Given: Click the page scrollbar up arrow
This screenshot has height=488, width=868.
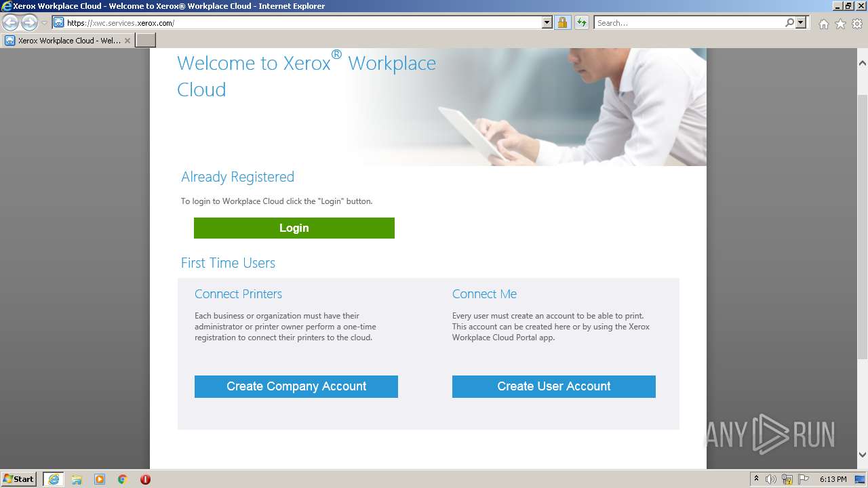Looking at the screenshot, I should (862, 63).
